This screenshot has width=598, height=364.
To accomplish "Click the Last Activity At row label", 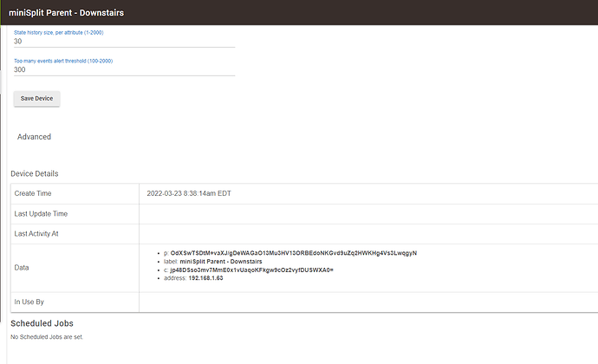I will pos(36,233).
